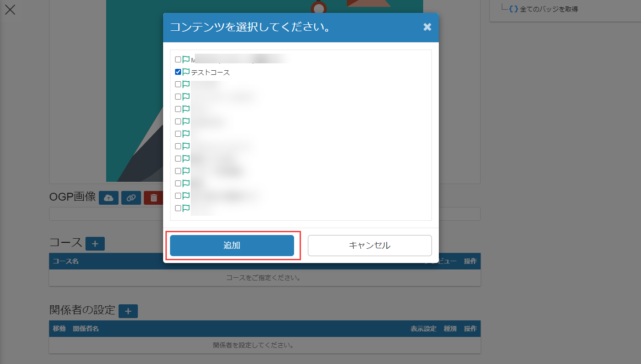Click the red trash icon for OGP画像
This screenshot has width=641, height=364.
pyautogui.click(x=153, y=198)
